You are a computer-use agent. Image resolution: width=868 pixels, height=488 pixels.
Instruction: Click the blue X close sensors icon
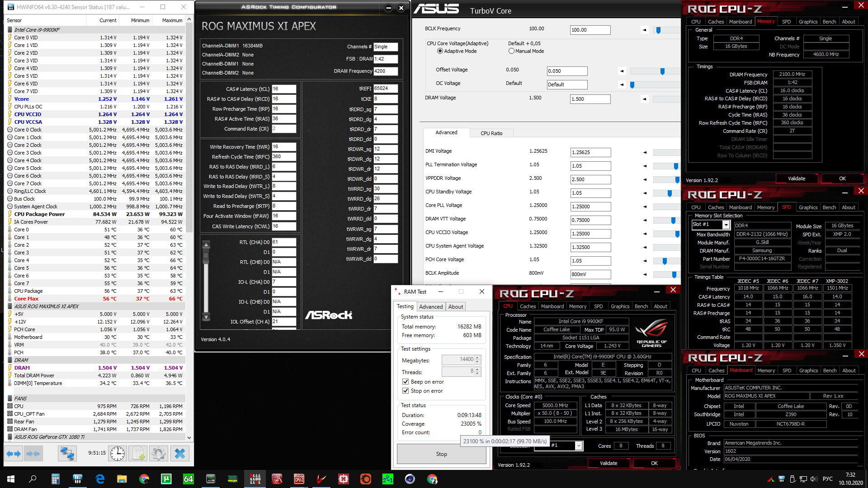coord(180,454)
